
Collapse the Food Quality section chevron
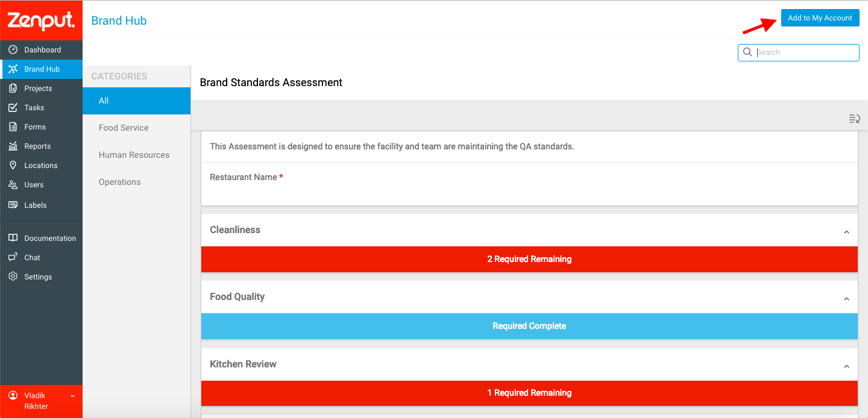pos(846,299)
